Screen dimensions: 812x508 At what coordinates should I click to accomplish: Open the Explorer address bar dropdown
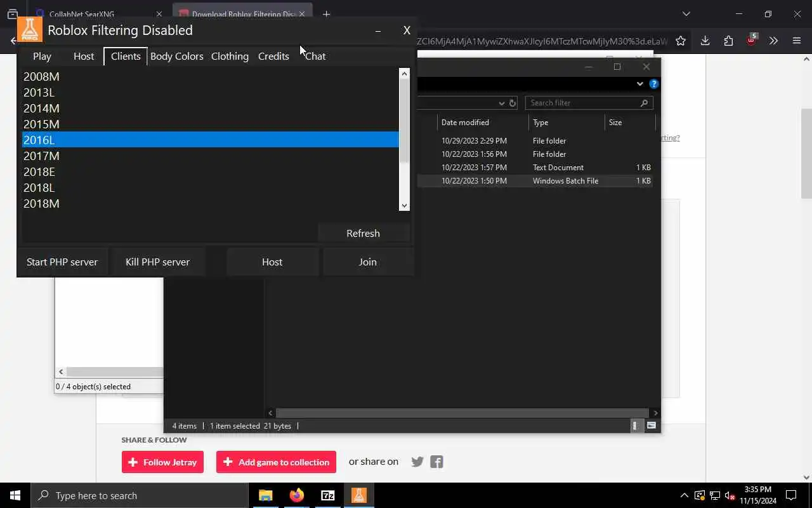tap(501, 103)
